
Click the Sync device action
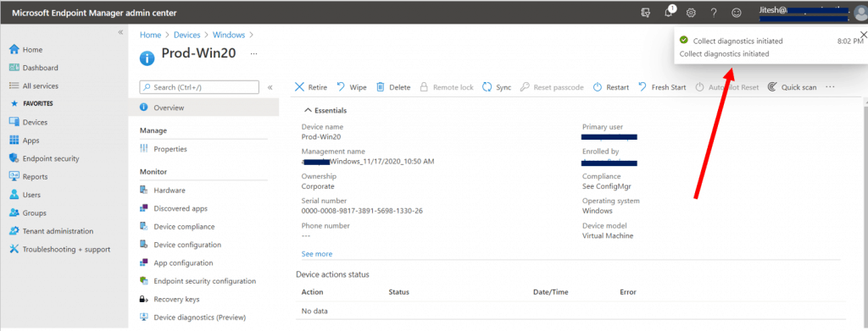[x=497, y=87]
